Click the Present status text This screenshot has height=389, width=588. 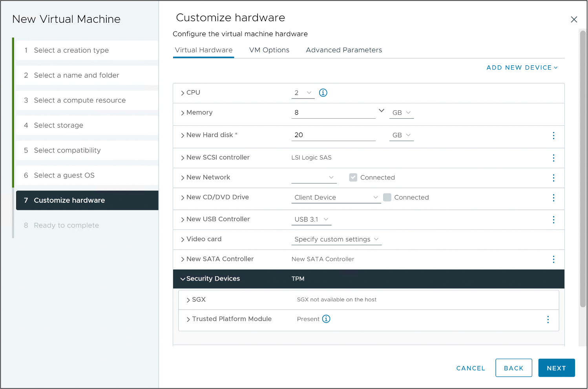coord(308,319)
